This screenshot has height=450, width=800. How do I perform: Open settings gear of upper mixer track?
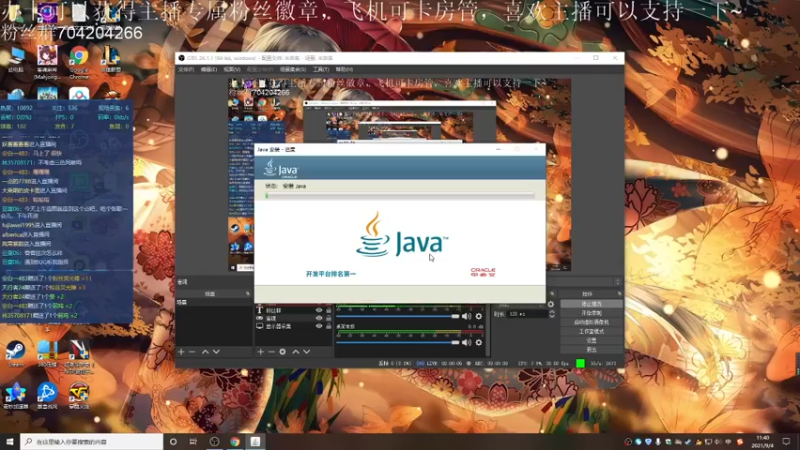pyautogui.click(x=479, y=316)
